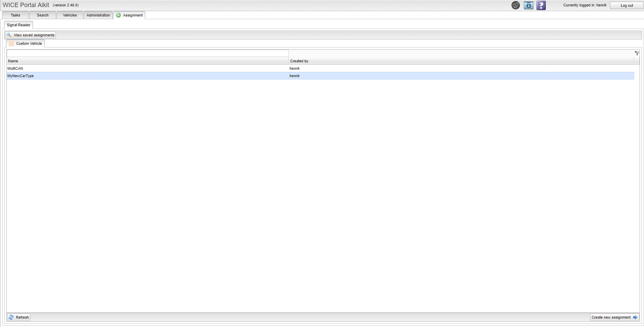
Task: Switch to the Tasks tab
Action: [x=15, y=15]
